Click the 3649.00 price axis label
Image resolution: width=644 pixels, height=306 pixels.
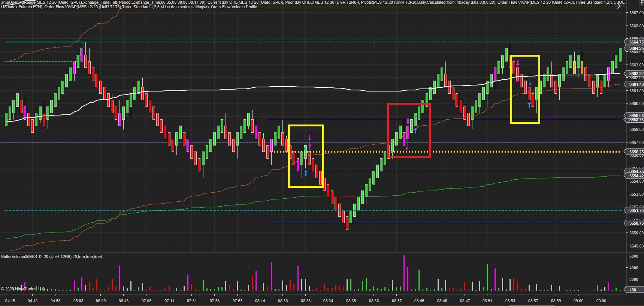click(636, 246)
